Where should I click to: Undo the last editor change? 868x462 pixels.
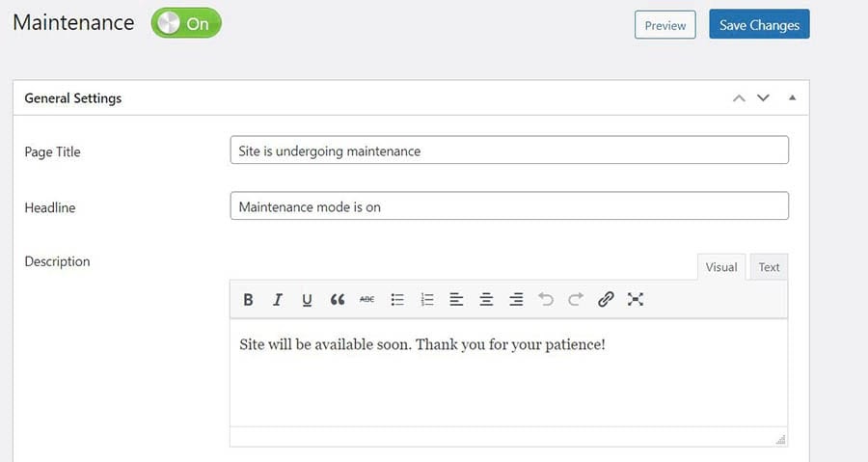[x=546, y=300]
